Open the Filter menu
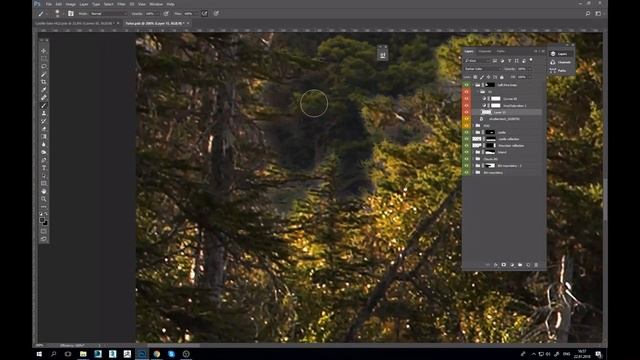 point(121,4)
